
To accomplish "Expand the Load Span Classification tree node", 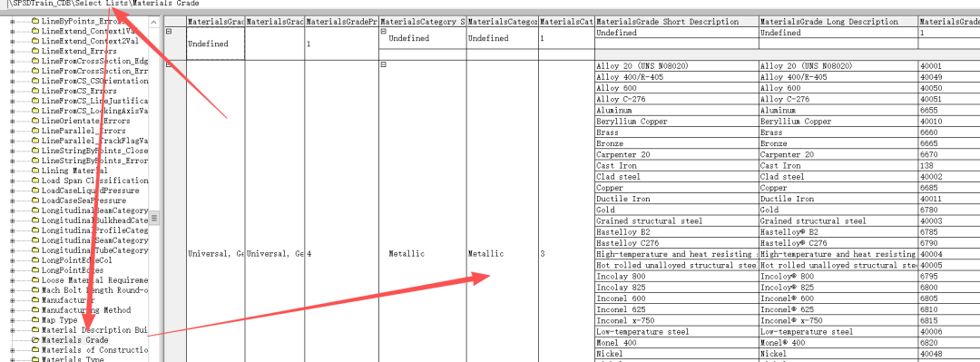I will tap(13, 181).
